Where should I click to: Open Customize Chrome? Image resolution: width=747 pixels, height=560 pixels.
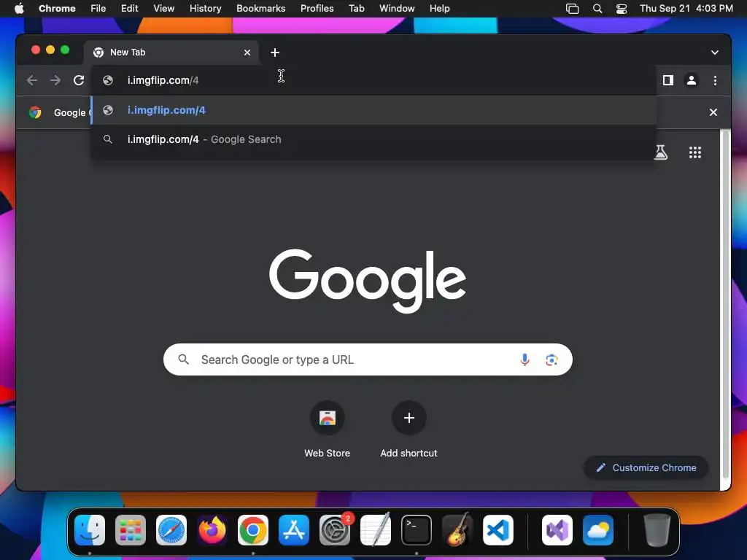(x=646, y=467)
